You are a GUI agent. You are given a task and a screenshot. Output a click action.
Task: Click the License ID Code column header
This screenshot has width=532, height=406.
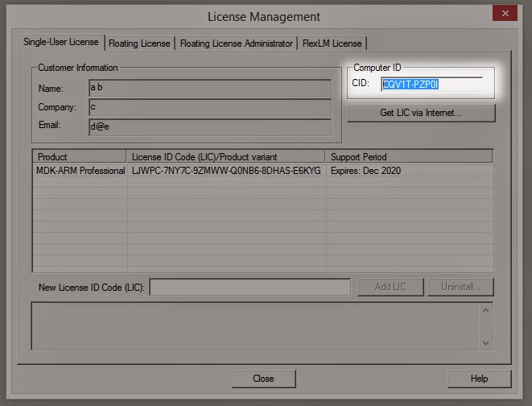click(x=225, y=157)
